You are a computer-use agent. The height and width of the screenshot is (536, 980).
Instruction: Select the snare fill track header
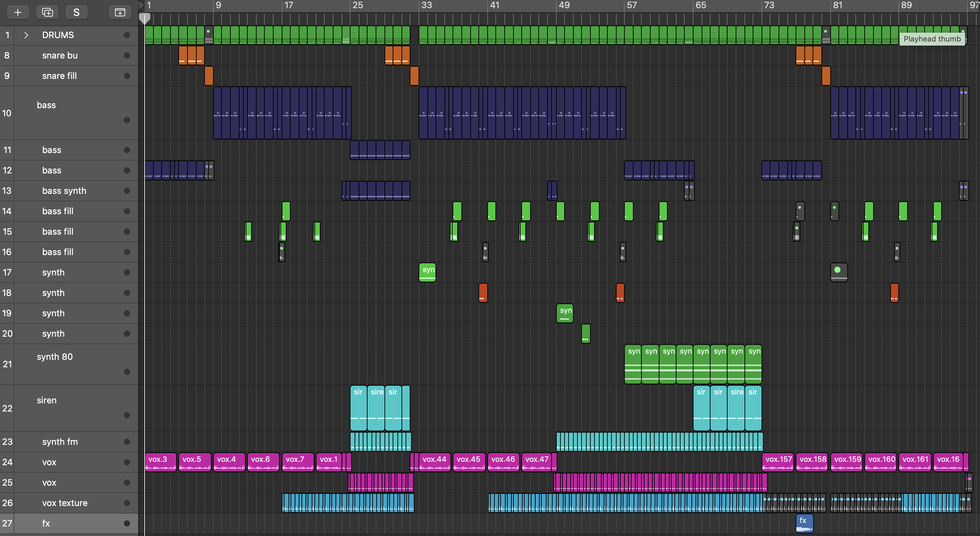pyautogui.click(x=59, y=76)
